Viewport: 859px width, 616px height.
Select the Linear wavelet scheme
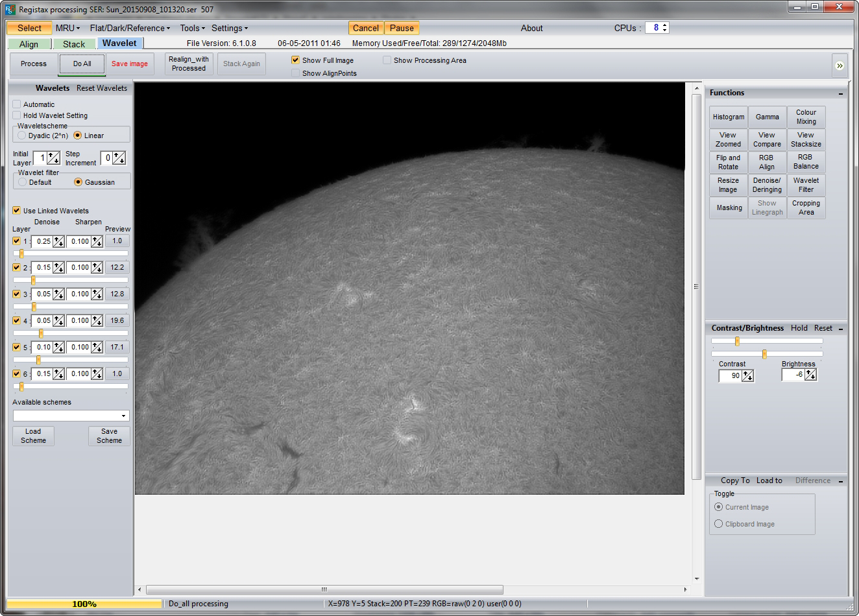pyautogui.click(x=78, y=136)
